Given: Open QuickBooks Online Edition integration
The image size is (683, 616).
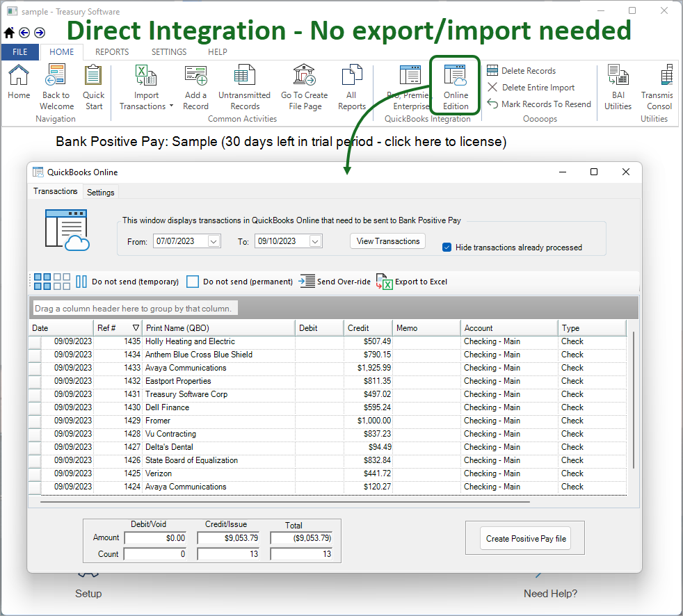Looking at the screenshot, I should tap(456, 87).
